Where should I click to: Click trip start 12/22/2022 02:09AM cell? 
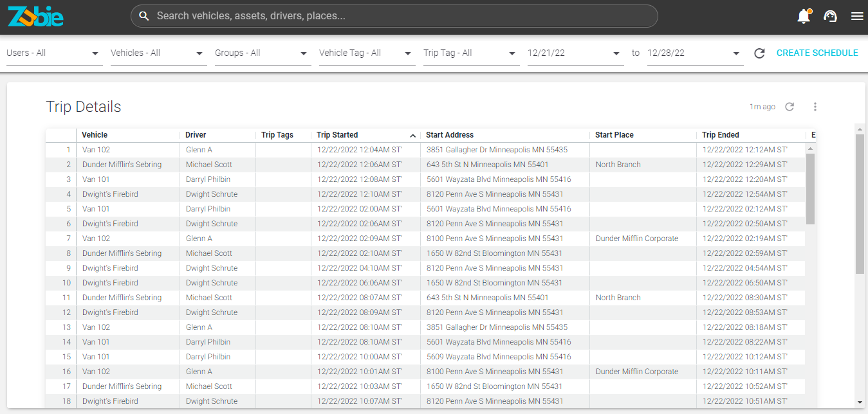[360, 239]
